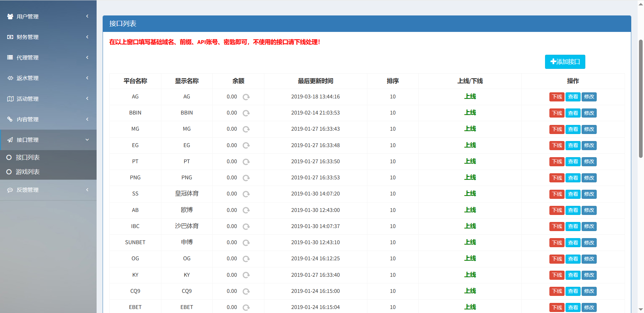
Task: Expand the 代理管理 menu chevron
Action: tap(87, 57)
